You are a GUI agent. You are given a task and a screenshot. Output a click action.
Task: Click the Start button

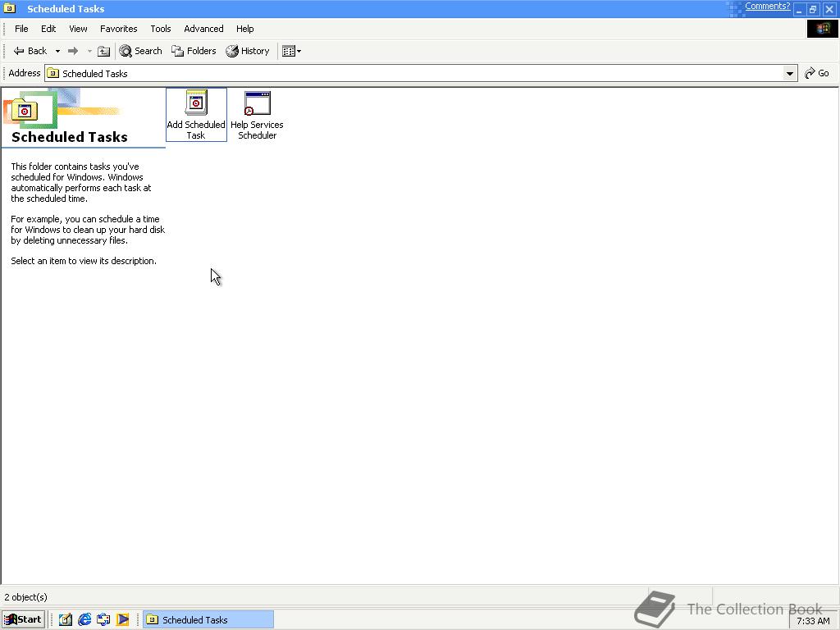pyautogui.click(x=22, y=620)
